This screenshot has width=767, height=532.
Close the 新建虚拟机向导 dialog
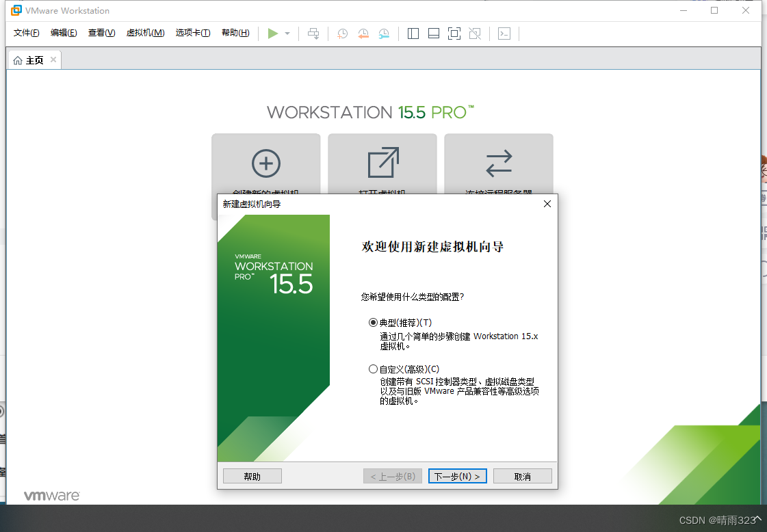(x=547, y=204)
